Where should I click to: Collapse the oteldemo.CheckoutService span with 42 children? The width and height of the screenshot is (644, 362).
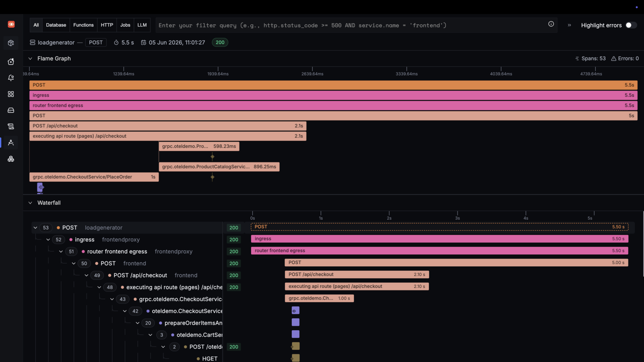tap(125, 311)
